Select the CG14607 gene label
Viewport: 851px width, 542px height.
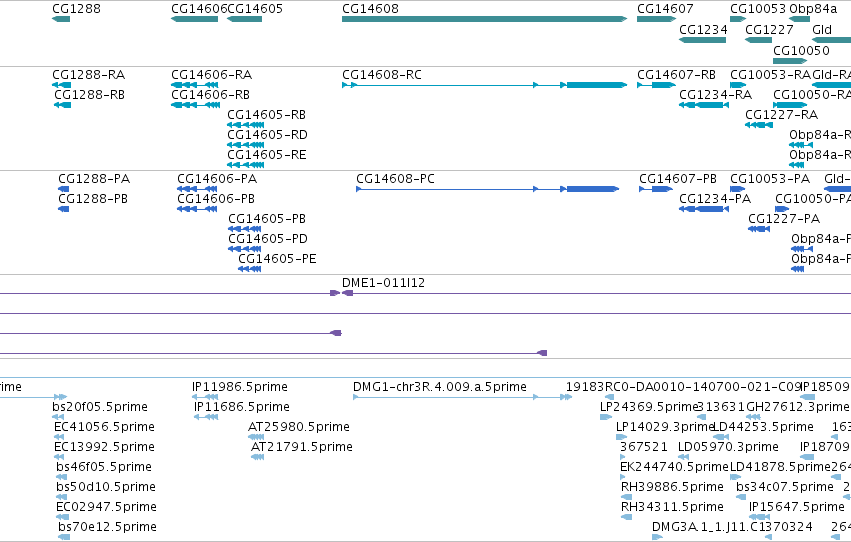click(x=665, y=9)
